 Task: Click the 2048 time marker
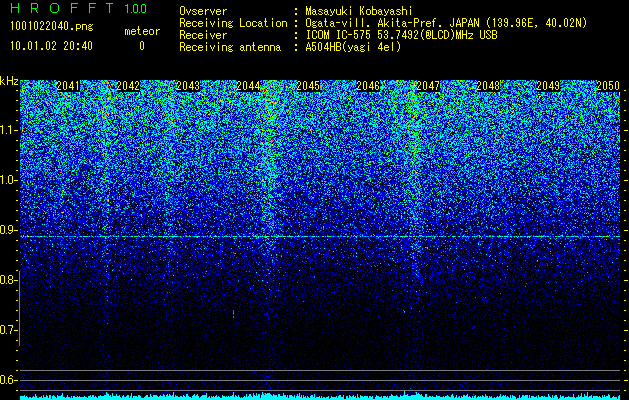pyautogui.click(x=488, y=86)
